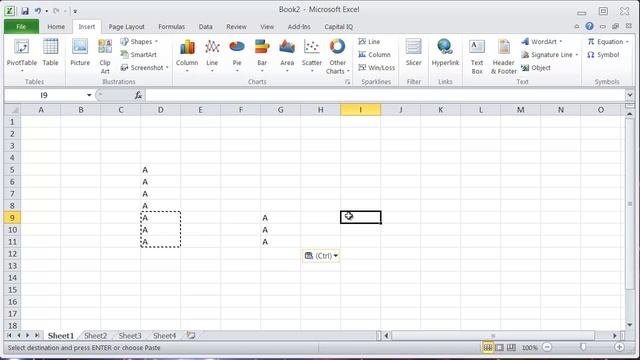Insert a Column chart

(x=187, y=56)
